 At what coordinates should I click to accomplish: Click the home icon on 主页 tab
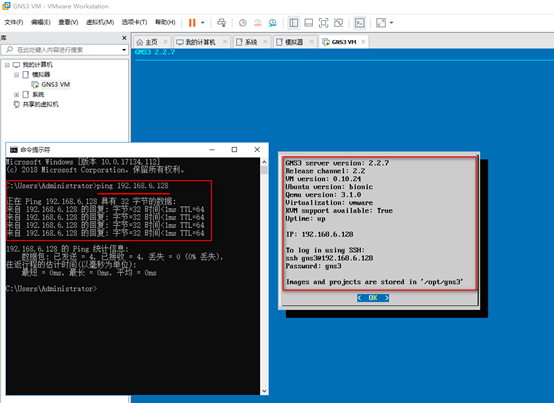(x=140, y=42)
